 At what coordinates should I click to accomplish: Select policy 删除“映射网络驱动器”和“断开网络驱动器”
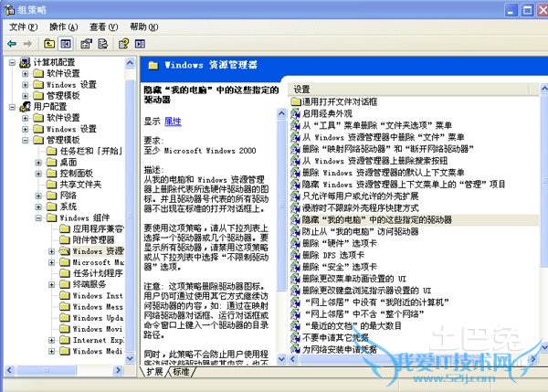(x=388, y=149)
